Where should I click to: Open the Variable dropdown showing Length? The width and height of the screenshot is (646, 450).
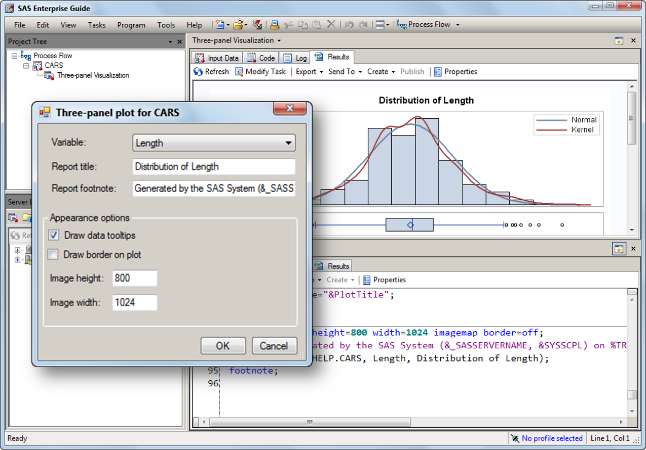213,143
